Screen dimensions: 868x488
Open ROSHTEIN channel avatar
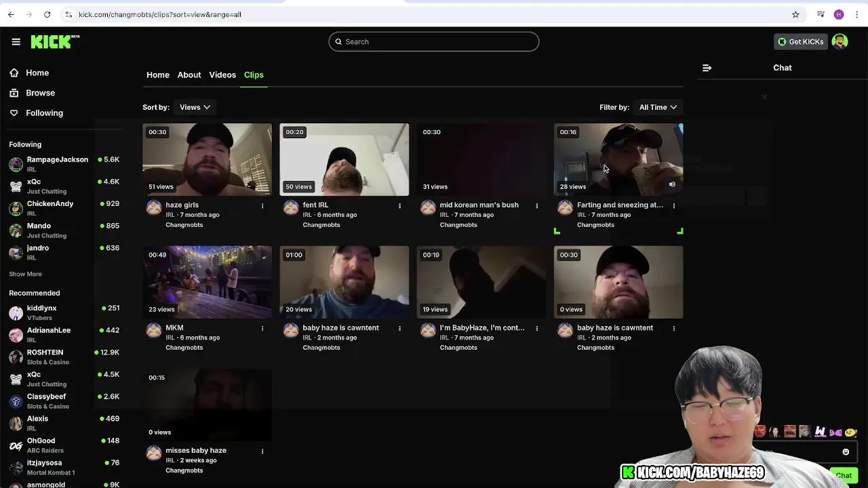click(16, 357)
